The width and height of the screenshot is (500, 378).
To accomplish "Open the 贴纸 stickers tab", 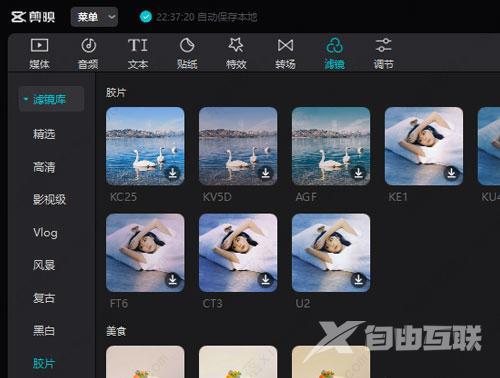I will (x=187, y=54).
